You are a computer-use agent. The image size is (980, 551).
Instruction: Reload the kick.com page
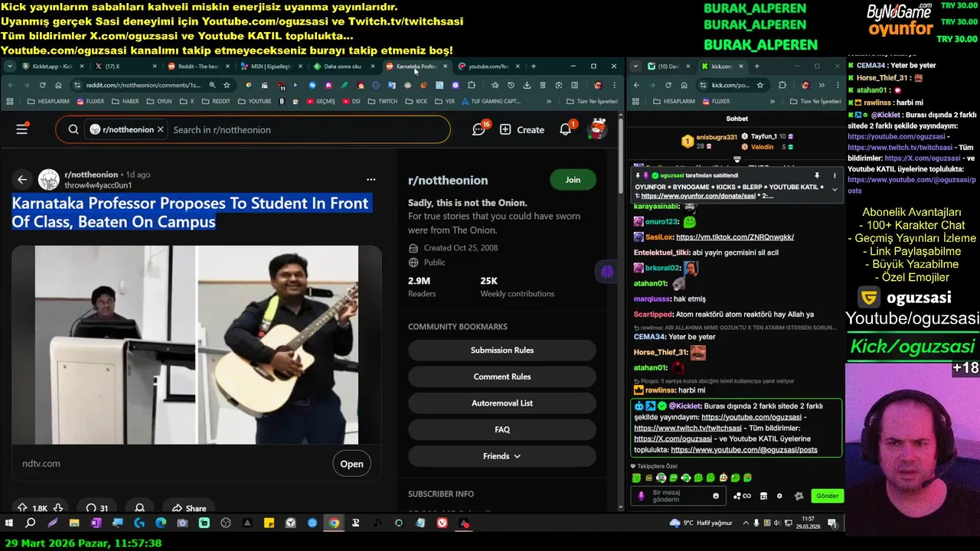click(669, 85)
